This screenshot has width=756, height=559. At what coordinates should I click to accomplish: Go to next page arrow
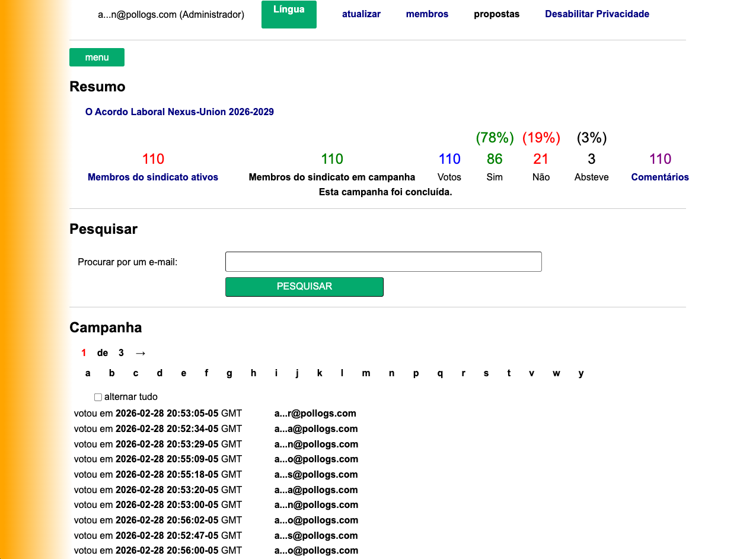point(141,353)
